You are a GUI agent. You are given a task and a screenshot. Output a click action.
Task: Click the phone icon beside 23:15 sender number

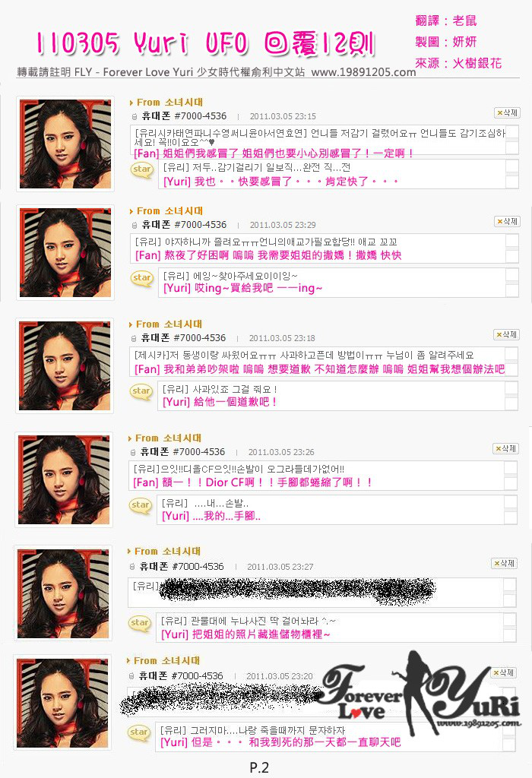click(x=134, y=116)
